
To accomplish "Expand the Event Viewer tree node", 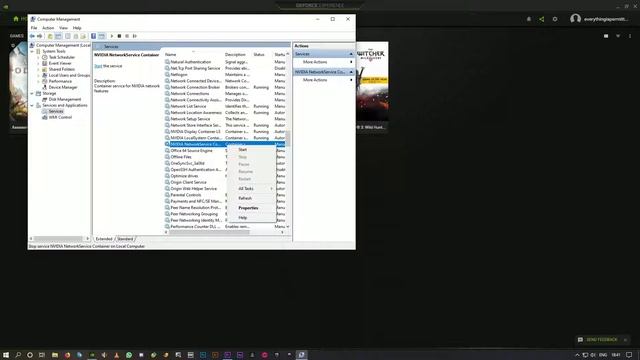I will (x=38, y=63).
